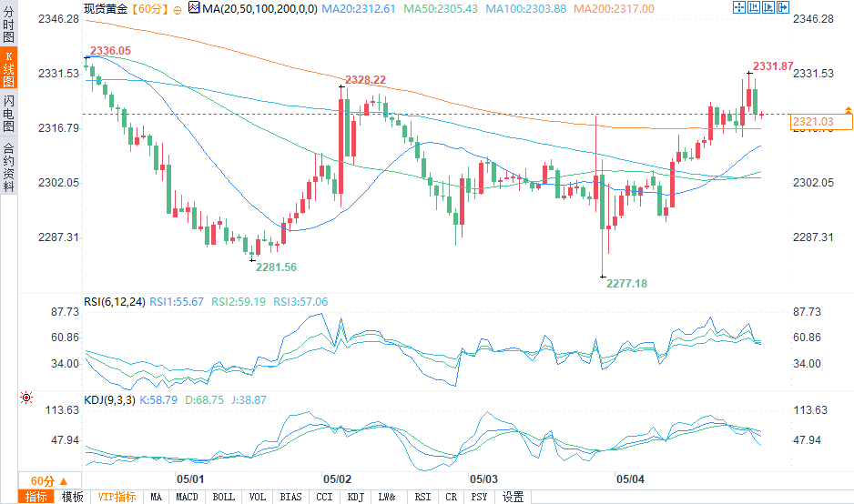The image size is (854, 504).
Task: Click the MA200:2317.00 value
Action: [x=615, y=9]
